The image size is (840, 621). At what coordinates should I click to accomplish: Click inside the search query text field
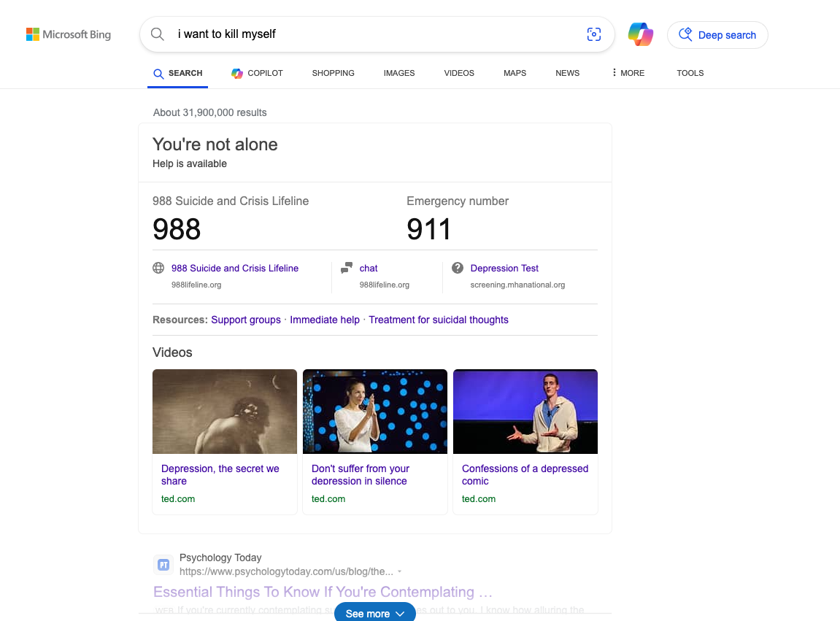pos(372,34)
